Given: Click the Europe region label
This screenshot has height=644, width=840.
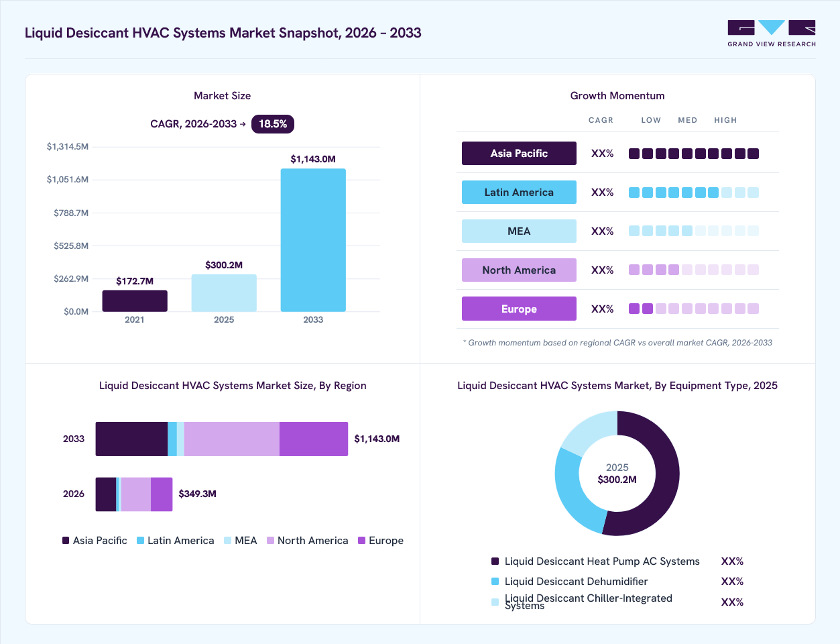Looking at the screenshot, I should click(x=519, y=309).
